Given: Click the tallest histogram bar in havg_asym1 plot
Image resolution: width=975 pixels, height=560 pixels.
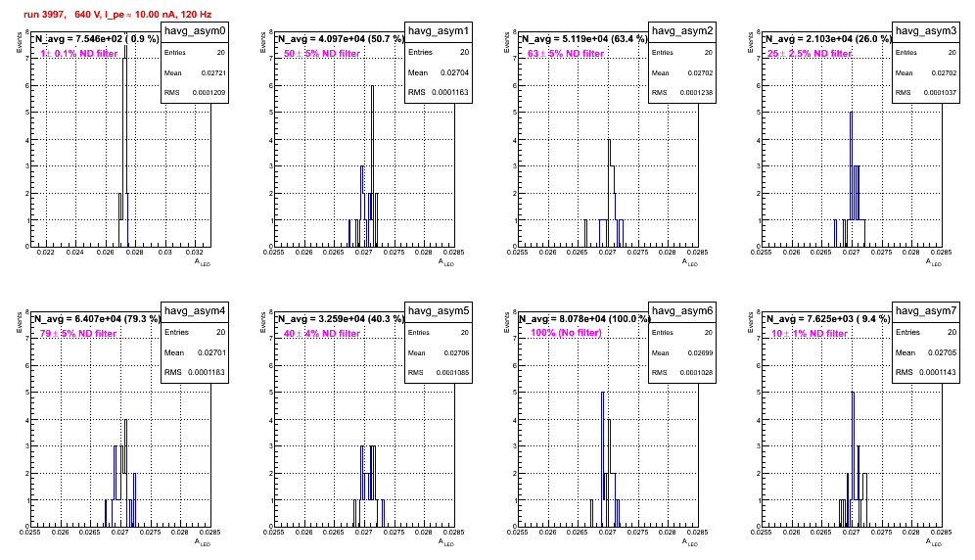Looking at the screenshot, I should tap(372, 165).
